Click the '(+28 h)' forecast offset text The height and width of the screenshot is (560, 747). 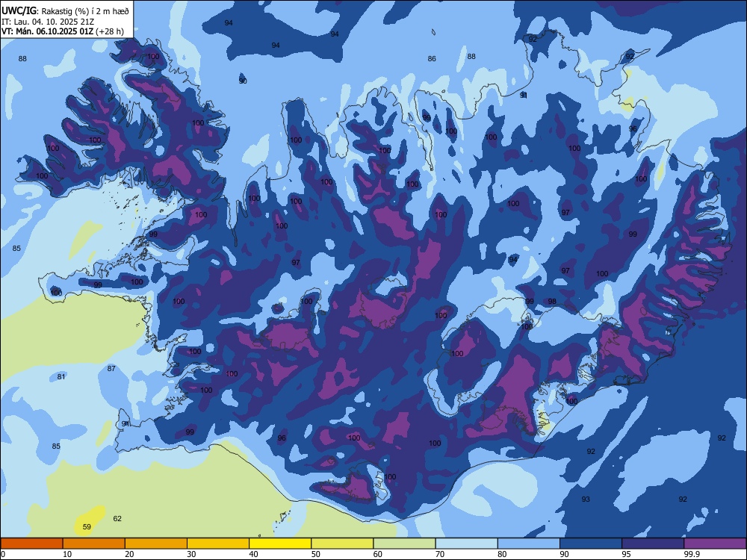click(x=110, y=31)
